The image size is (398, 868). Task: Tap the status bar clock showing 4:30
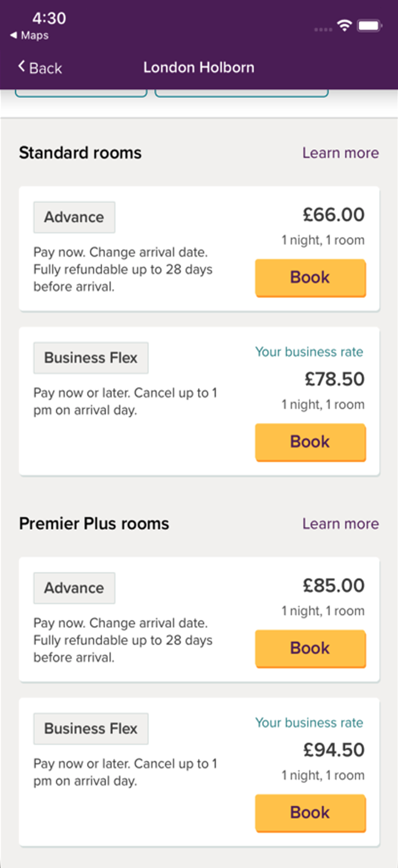coord(49,18)
